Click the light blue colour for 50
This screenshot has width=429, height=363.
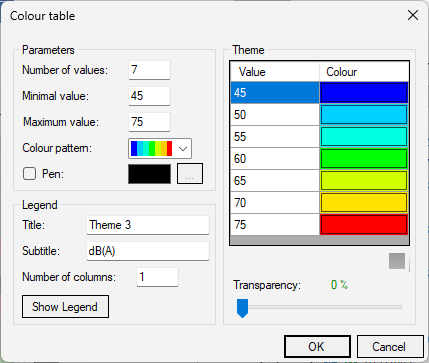pyautogui.click(x=364, y=115)
